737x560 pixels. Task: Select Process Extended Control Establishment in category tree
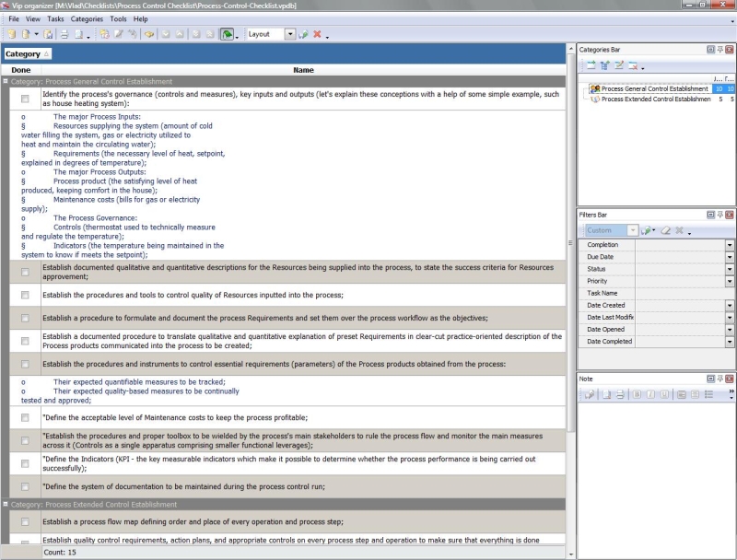click(x=655, y=99)
